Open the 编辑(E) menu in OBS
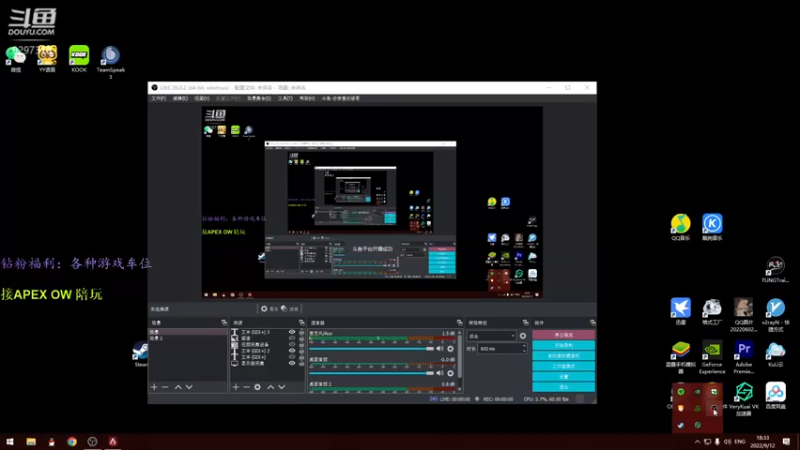 pyautogui.click(x=180, y=98)
